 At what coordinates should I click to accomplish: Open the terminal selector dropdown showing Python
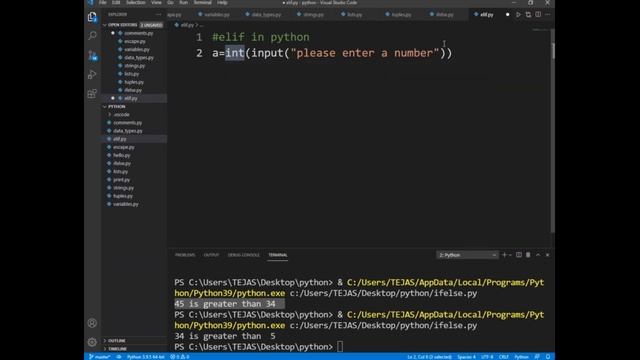[467, 255]
